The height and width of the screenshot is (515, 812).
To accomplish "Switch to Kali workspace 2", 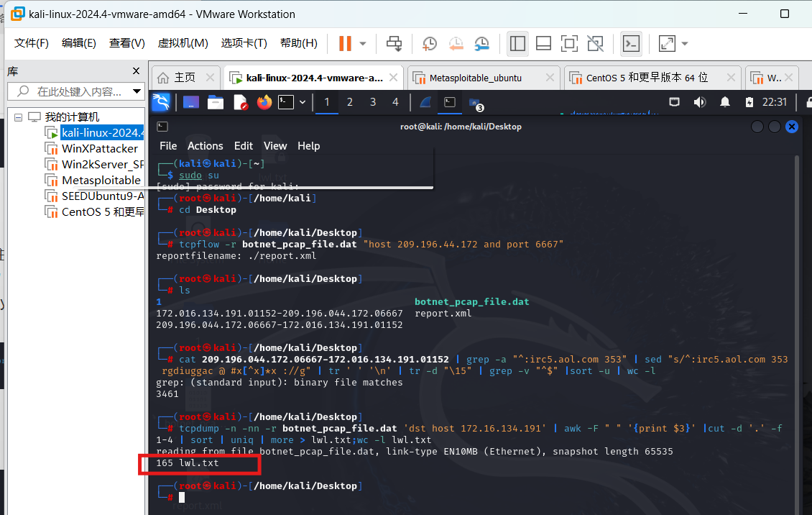I will [349, 102].
